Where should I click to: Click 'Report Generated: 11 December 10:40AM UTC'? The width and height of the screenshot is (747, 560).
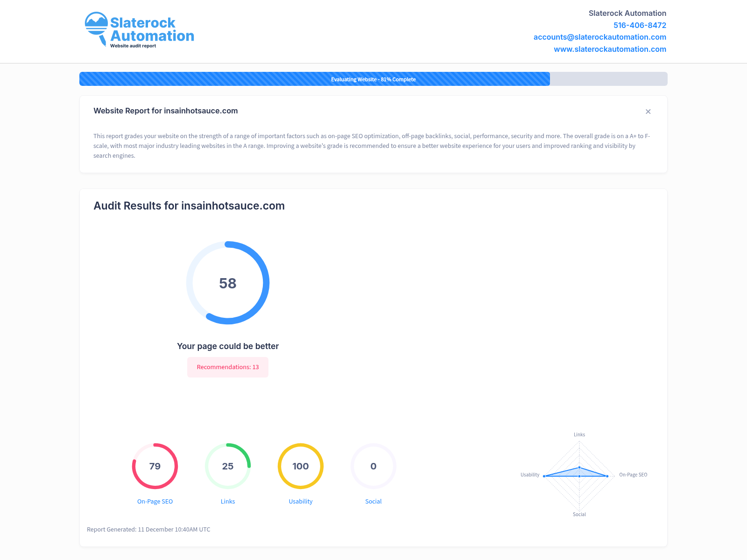point(148,530)
